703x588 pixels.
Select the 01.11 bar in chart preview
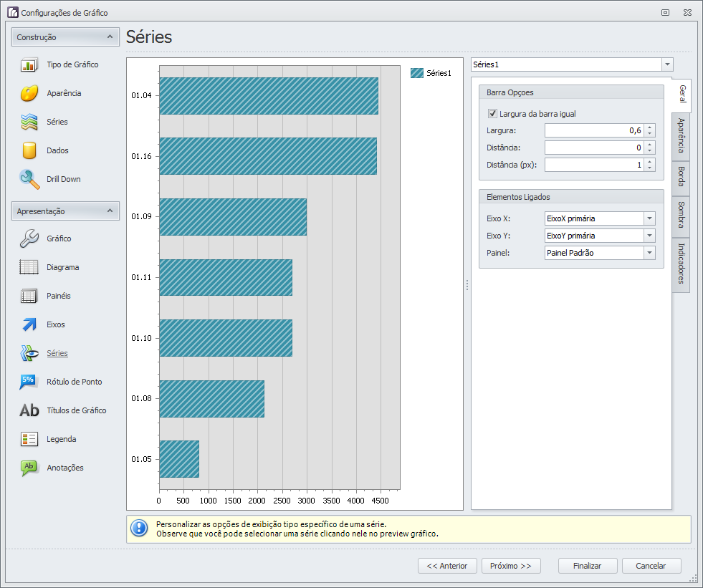[226, 277]
